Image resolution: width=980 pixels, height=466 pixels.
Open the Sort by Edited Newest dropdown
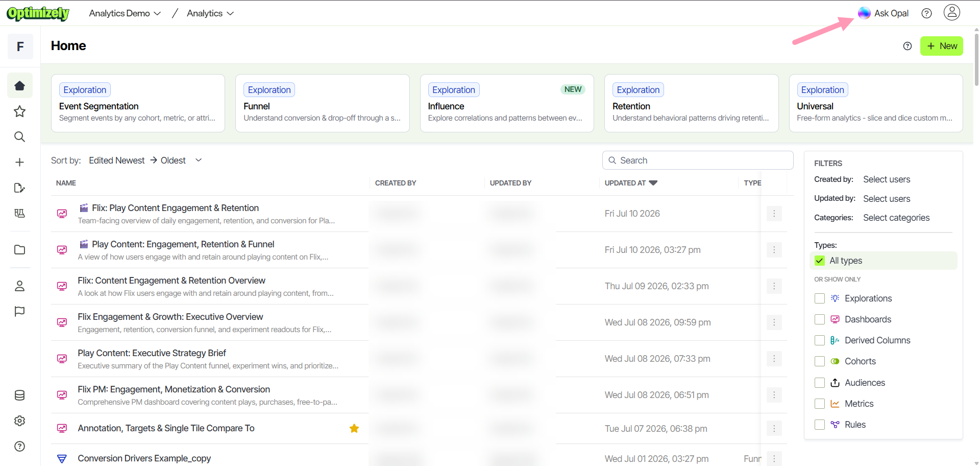pyautogui.click(x=145, y=160)
